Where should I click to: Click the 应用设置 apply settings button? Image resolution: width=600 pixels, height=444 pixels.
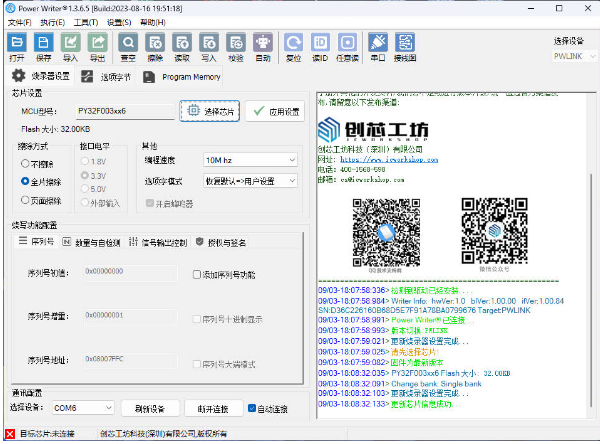pos(275,111)
